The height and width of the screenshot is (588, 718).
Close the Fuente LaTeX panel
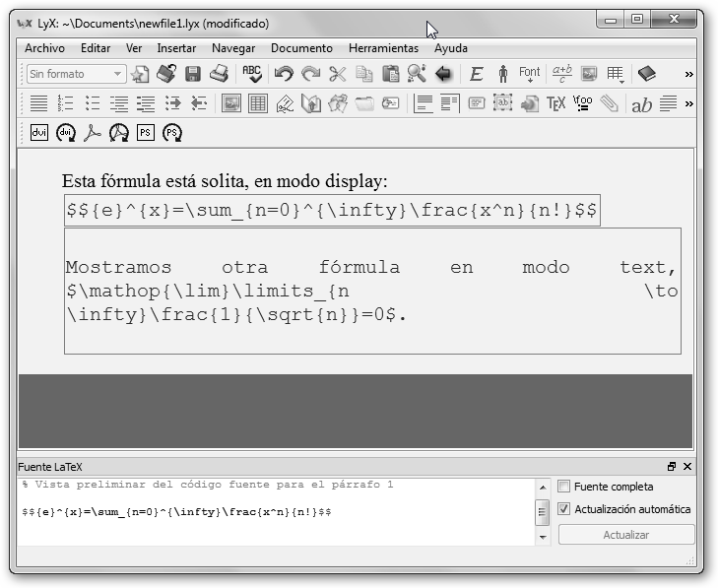[x=686, y=467]
